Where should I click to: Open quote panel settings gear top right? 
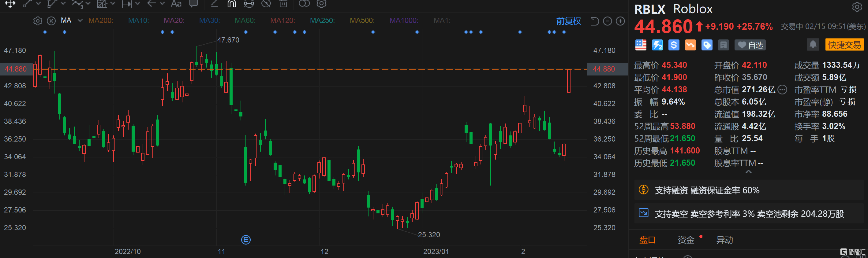pyautogui.click(x=857, y=7)
